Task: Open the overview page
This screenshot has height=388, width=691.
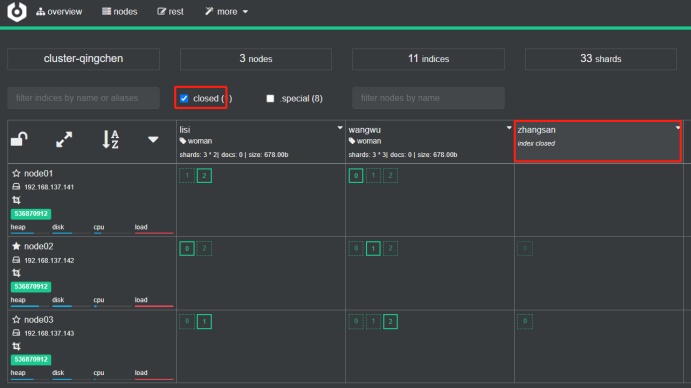Action: tap(59, 12)
